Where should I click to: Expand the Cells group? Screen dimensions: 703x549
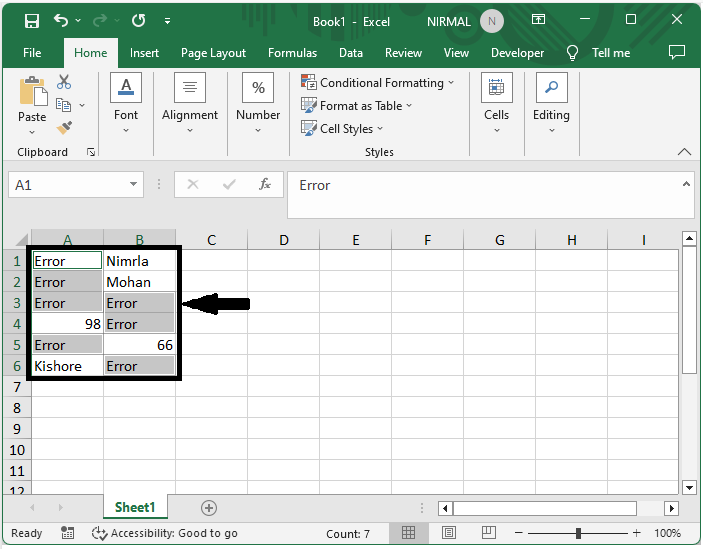coord(496,103)
